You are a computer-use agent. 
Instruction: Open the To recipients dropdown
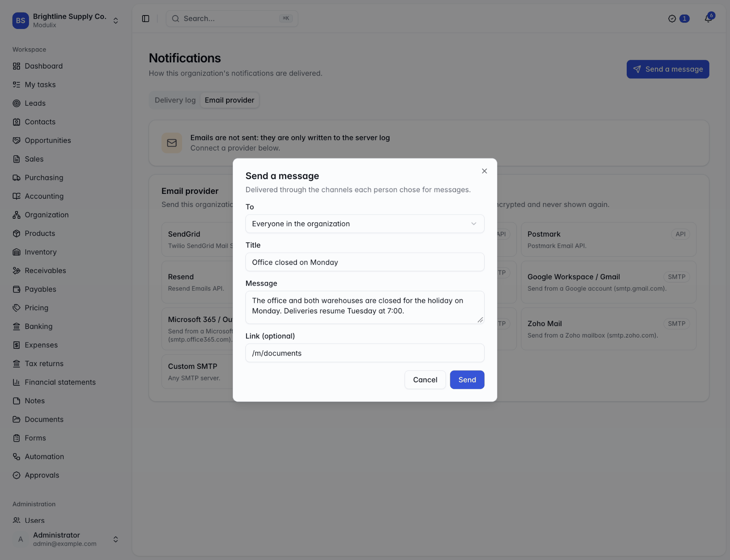click(x=365, y=224)
